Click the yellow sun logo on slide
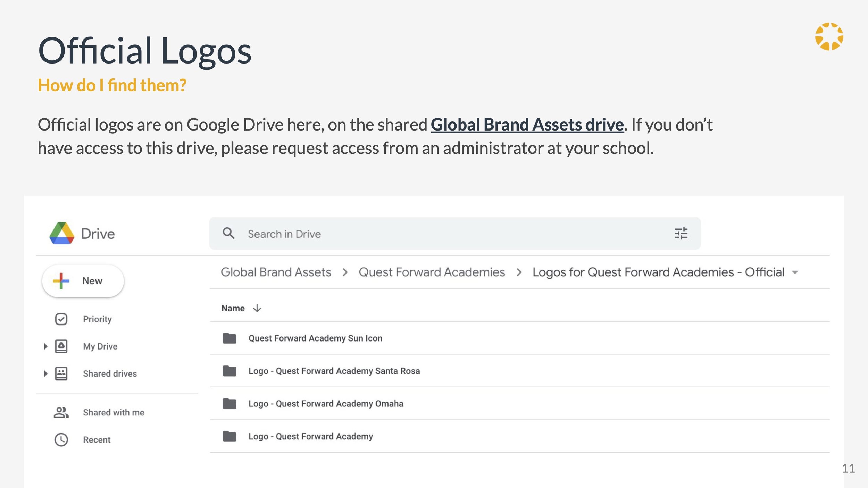Screen dimensions: 868x488 (829, 37)
